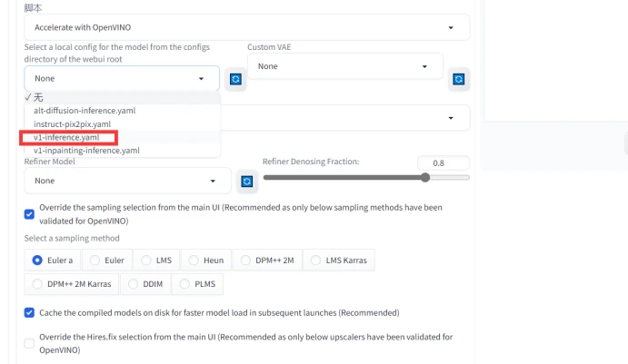
Task: Click the Refiner Denoising Fraction slider
Action: coord(366,178)
